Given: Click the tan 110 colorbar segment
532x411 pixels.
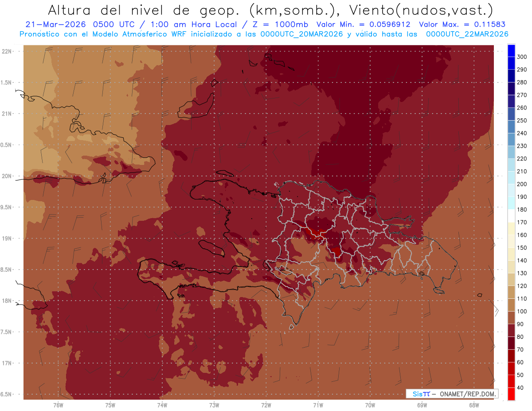Looking at the screenshot, I should click(x=511, y=292).
